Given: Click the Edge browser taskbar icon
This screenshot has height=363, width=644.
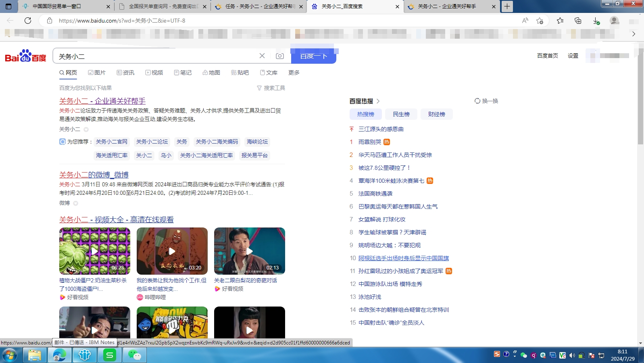Looking at the screenshot, I should (60, 355).
